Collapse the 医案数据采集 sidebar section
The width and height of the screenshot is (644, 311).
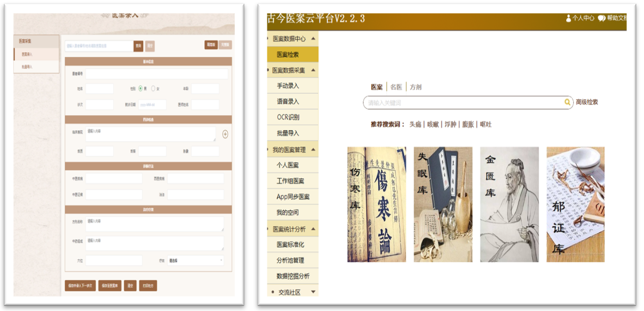coord(313,70)
